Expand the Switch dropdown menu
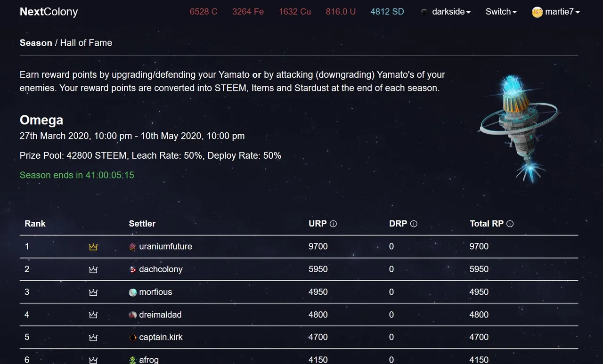603x364 pixels. [x=501, y=12]
